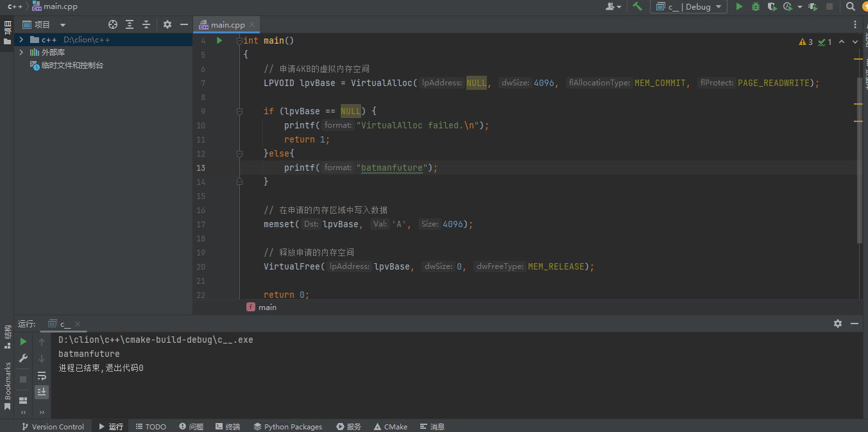Viewport: 868px width, 432px height.
Task: Build the project with the hammer icon
Action: [x=637, y=6]
